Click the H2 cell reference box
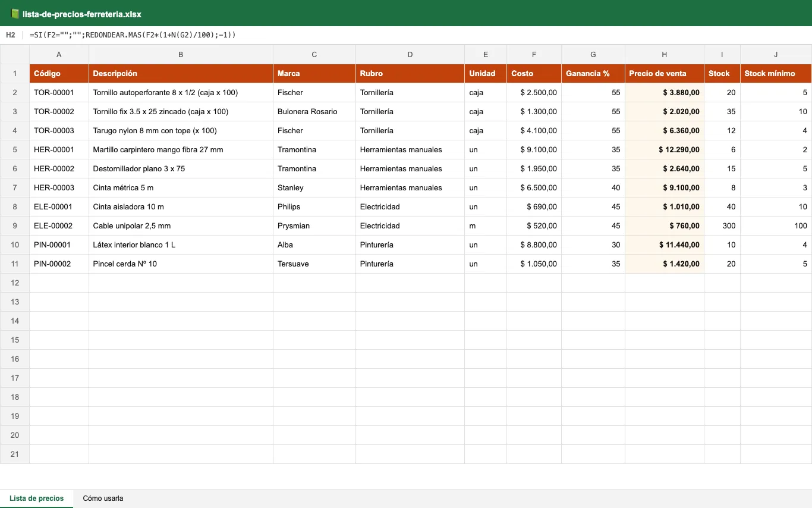 (11, 35)
